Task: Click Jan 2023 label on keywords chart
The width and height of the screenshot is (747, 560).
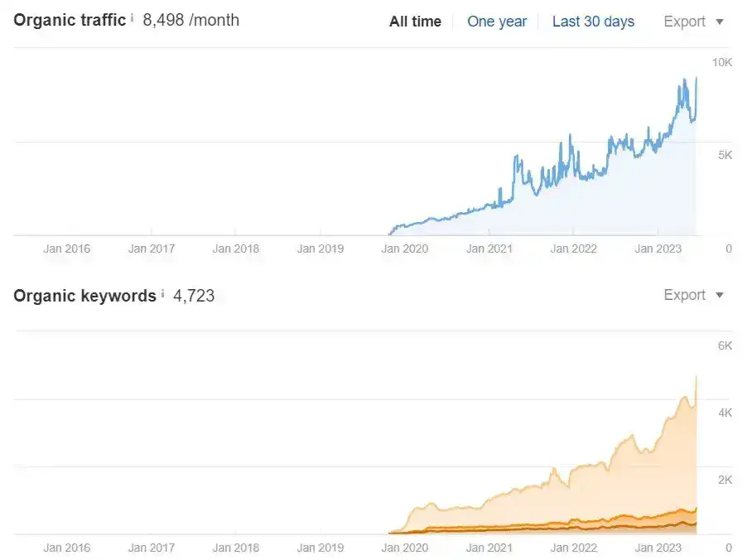Action: click(658, 547)
